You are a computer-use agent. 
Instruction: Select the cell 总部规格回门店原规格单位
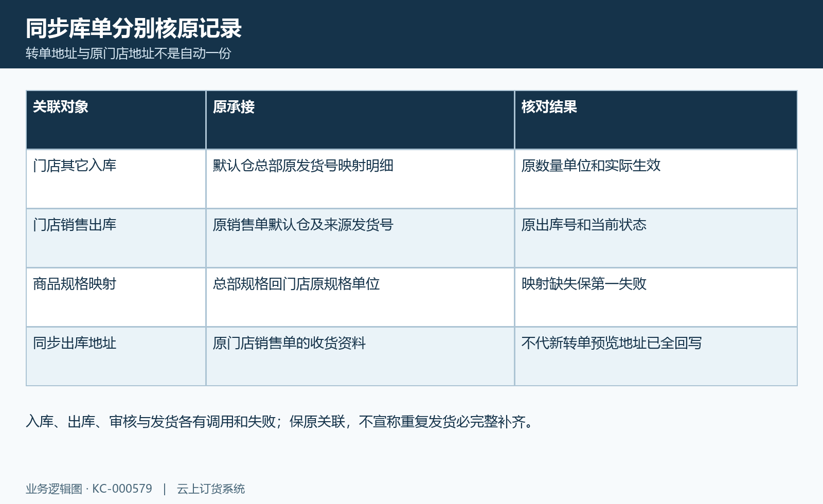click(x=360, y=297)
